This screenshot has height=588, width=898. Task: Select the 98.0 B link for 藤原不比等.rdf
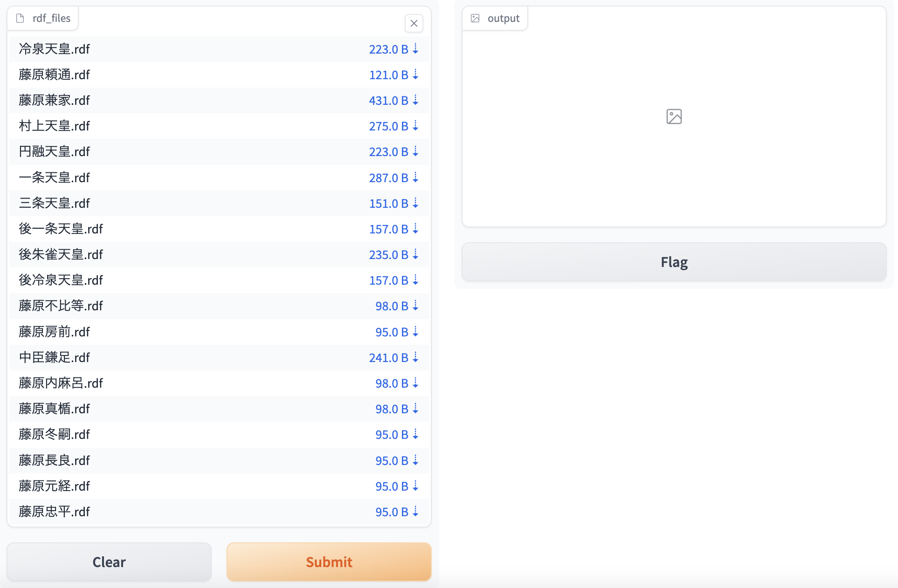(x=392, y=306)
